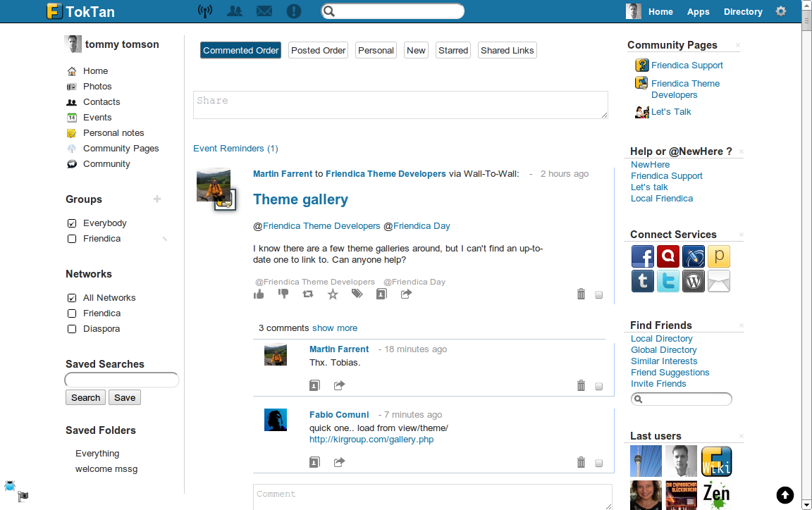Click the save-to-folder icon on Martin Farrent's comment
The height and width of the screenshot is (510, 812).
point(314,386)
